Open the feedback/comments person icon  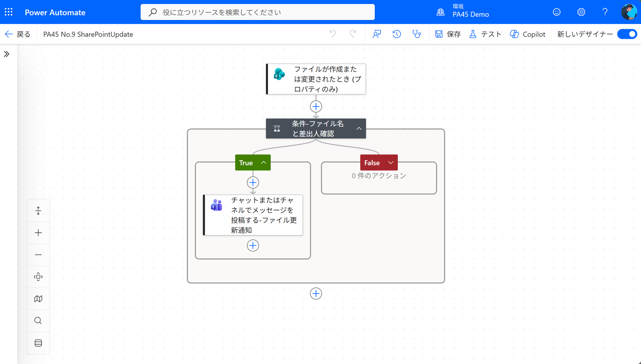[377, 34]
